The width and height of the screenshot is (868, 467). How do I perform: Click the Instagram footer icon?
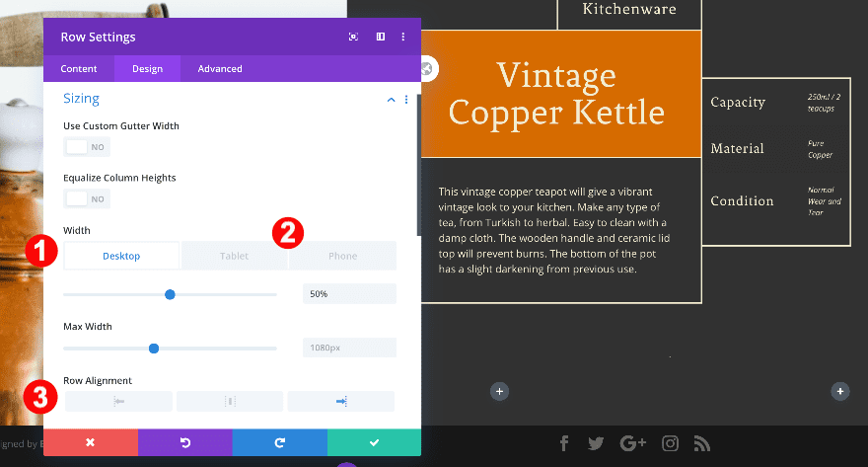coord(670,443)
